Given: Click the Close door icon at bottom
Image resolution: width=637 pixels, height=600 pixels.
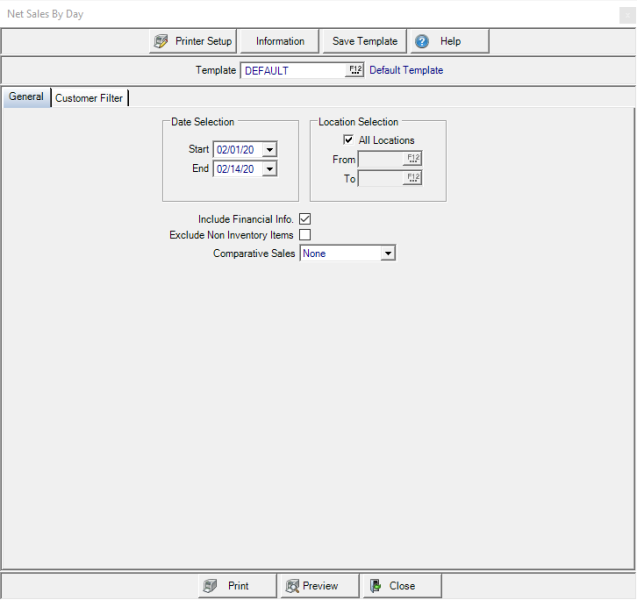Looking at the screenshot, I should [x=375, y=586].
